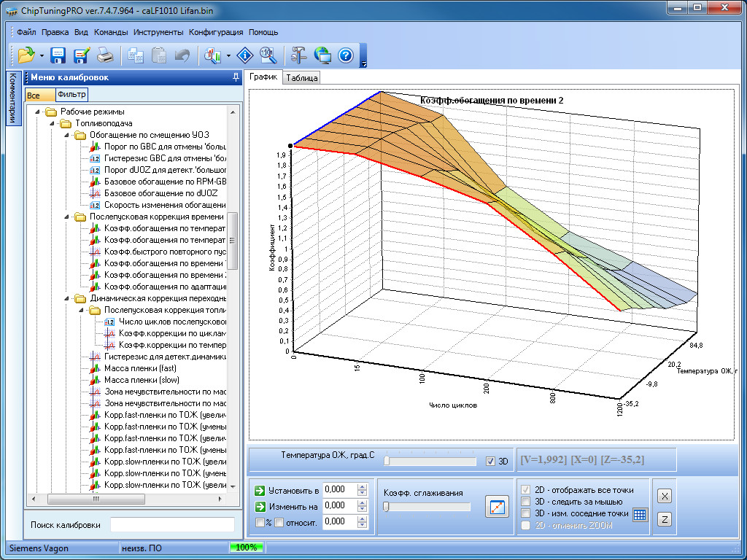
Task: Click the 'Коэфф. сглаживания' slider handle
Action: pyautogui.click(x=387, y=507)
